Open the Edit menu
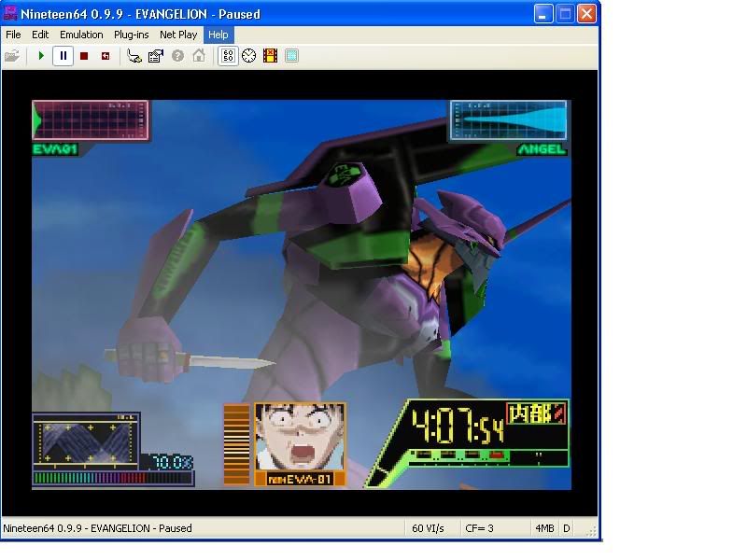Viewport: 747px width, 560px height. pyautogui.click(x=40, y=35)
